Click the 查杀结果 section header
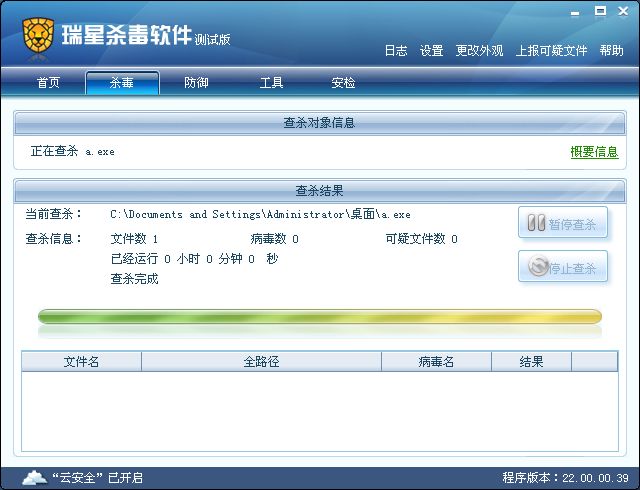Image resolution: width=640 pixels, height=490 pixels. pyautogui.click(x=319, y=191)
